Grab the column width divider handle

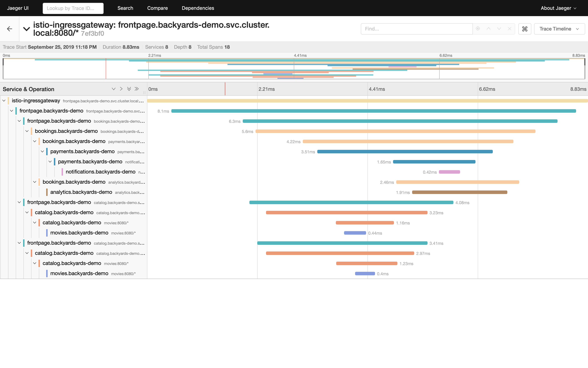coord(144,93)
